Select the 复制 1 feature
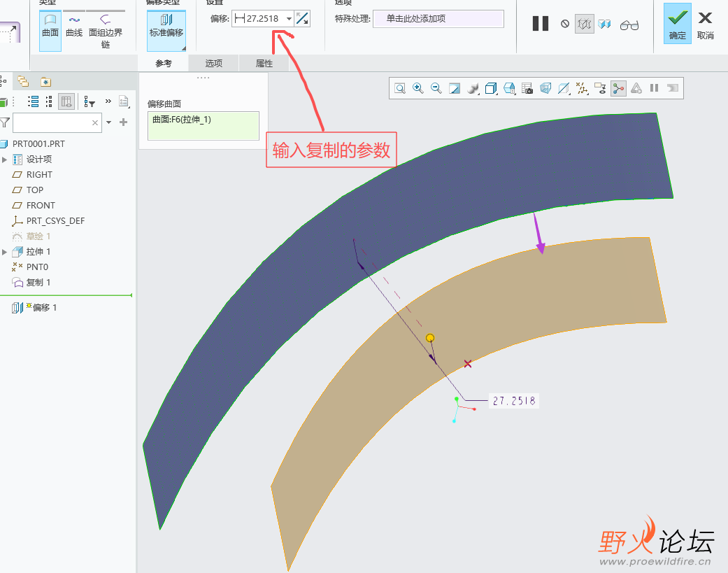728x573 pixels. point(38,283)
